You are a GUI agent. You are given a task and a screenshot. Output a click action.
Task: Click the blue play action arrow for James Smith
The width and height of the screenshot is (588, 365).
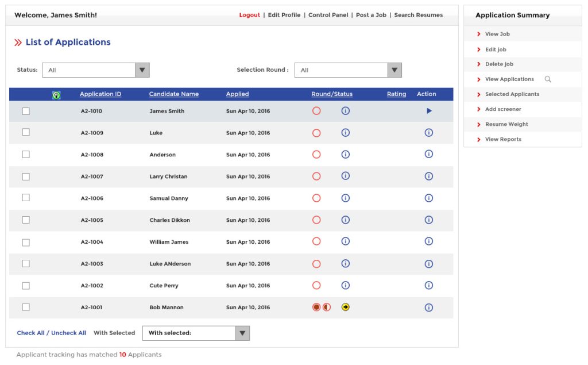[x=428, y=110]
